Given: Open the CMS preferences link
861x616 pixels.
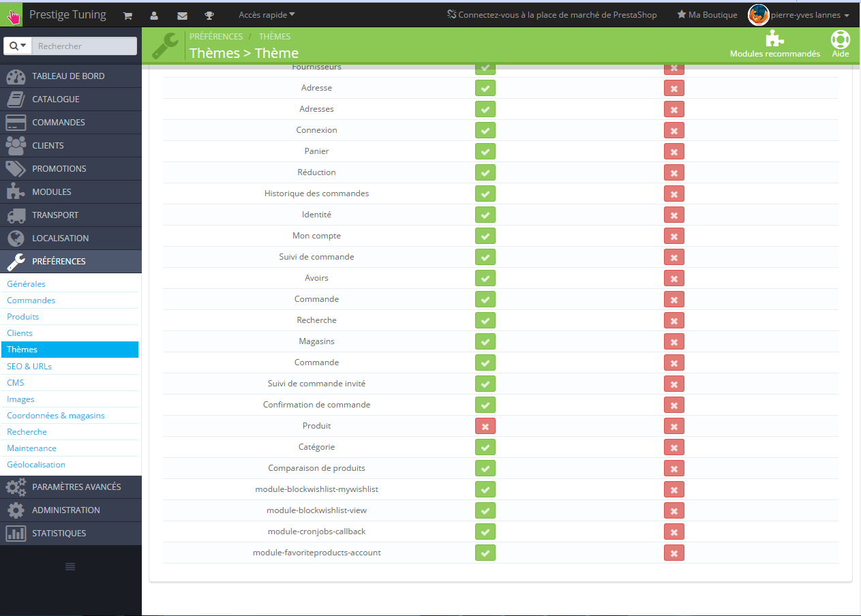Looking at the screenshot, I should pyautogui.click(x=16, y=383).
